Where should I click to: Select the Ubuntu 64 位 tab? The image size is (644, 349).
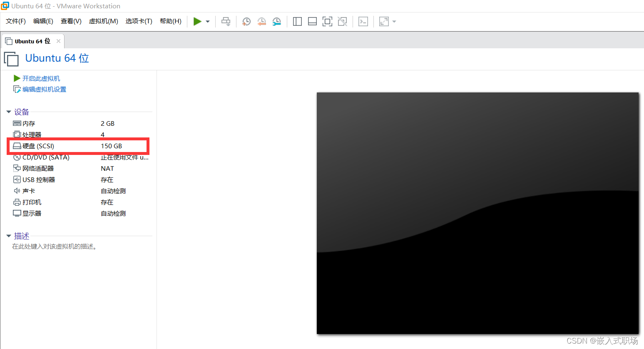click(32, 41)
